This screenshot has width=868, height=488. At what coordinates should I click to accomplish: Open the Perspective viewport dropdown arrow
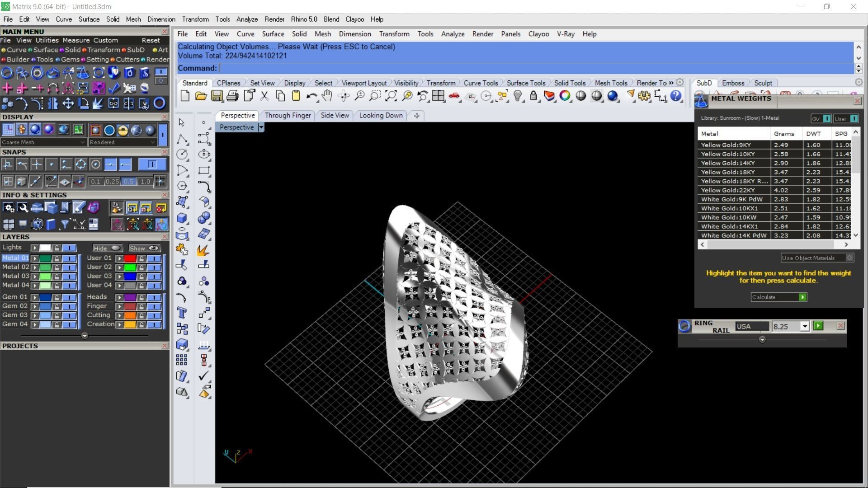pyautogui.click(x=261, y=127)
